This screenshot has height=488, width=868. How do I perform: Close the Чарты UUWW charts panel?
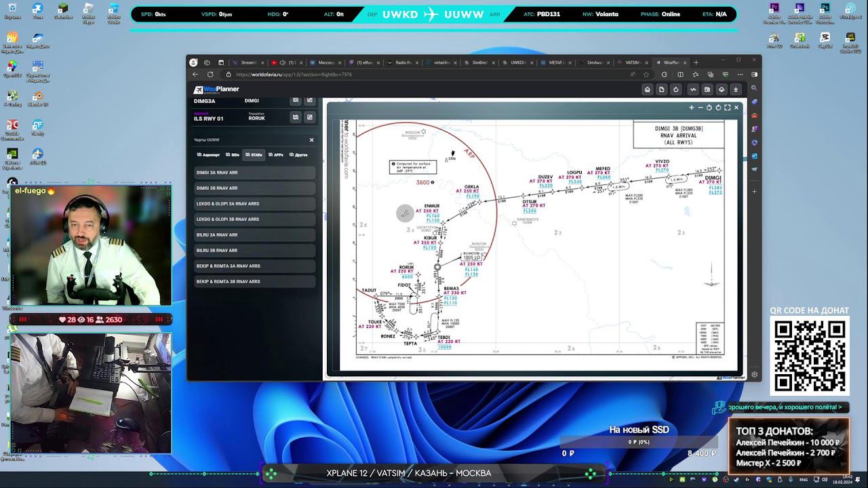(x=312, y=140)
